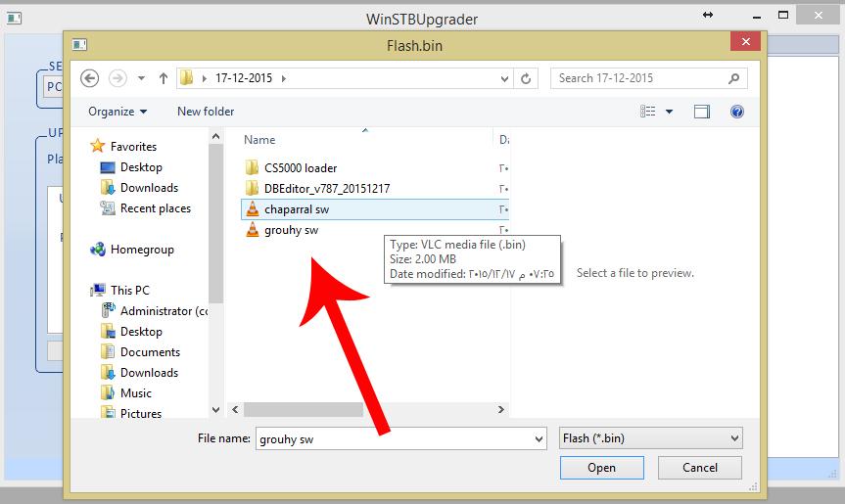This screenshot has width=845, height=504.
Task: Select the 17-12-2015 breadcrumb segment
Action: click(x=244, y=78)
